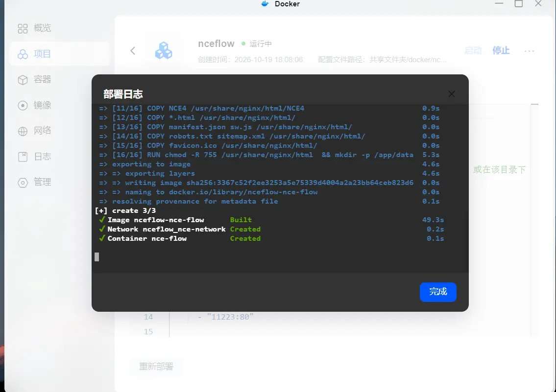Screen dimensions: 556x392
Task: Open the 日志 log icon
Action: point(23,157)
